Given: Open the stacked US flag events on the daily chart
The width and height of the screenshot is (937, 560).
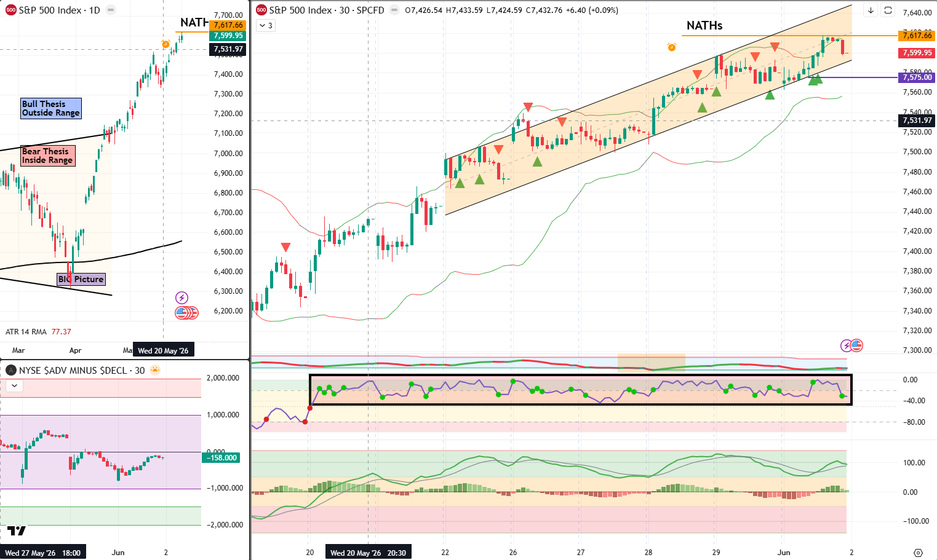Looking at the screenshot, I should (x=186, y=313).
